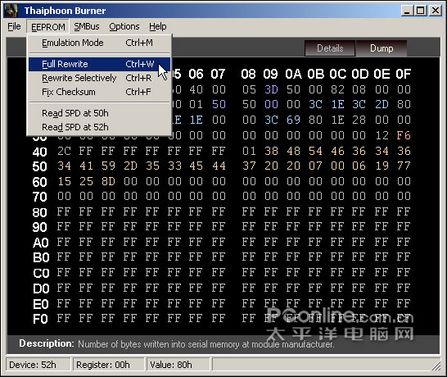Click the Register: 00h status field
447x377 pixels.
(109, 365)
